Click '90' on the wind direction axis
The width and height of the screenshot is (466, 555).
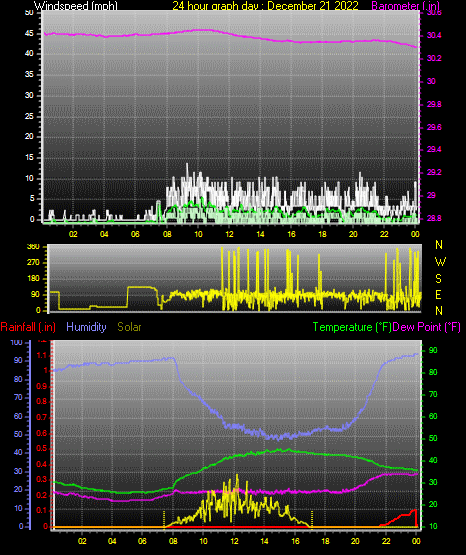point(35,294)
